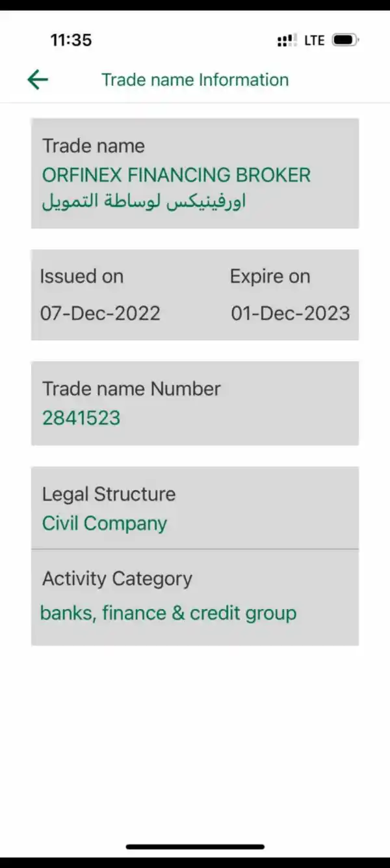Tap the Legal Structure label
390x868 pixels.
point(109,494)
